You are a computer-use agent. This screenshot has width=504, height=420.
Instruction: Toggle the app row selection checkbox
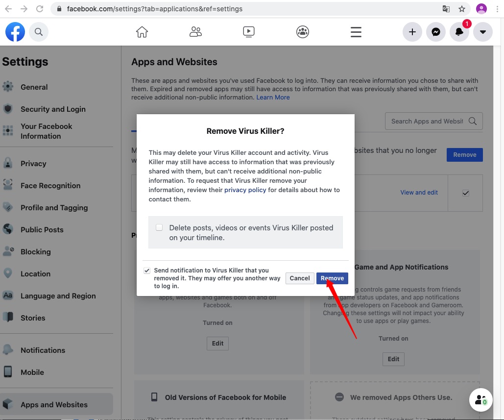pyautogui.click(x=465, y=193)
